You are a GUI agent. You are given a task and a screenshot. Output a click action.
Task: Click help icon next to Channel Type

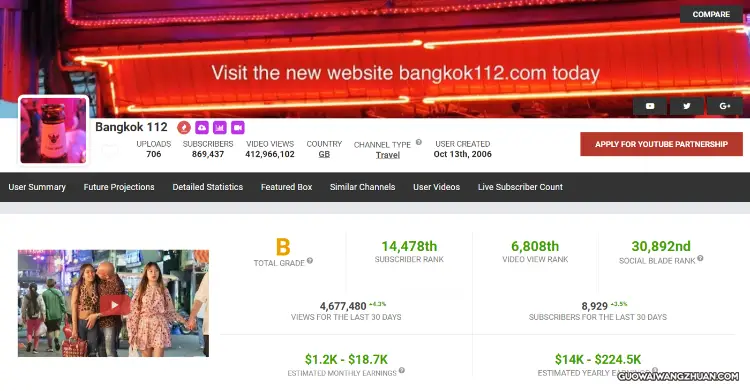point(419,142)
